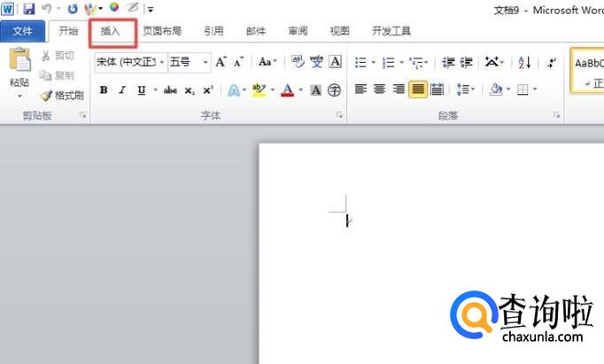Click the Sort A-Z icon
This screenshot has width=604, height=364.
(524, 62)
